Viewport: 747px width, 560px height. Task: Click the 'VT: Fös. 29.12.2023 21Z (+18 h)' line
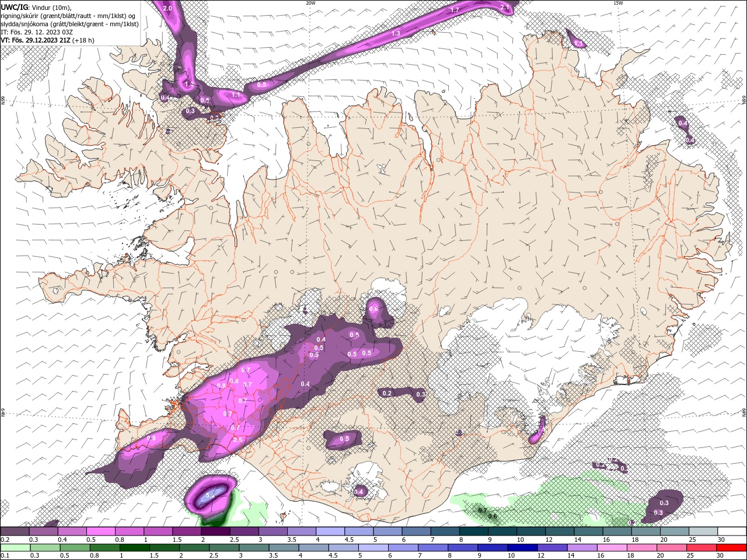47,40
